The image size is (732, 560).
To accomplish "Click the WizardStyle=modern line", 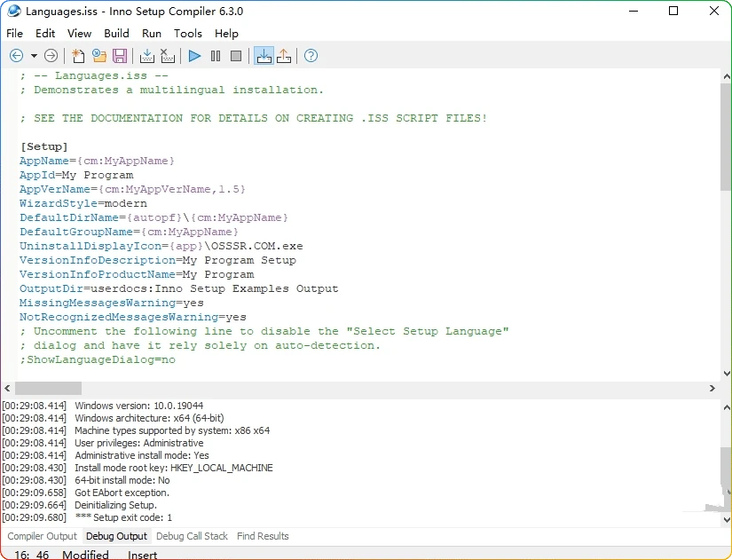I will [83, 203].
